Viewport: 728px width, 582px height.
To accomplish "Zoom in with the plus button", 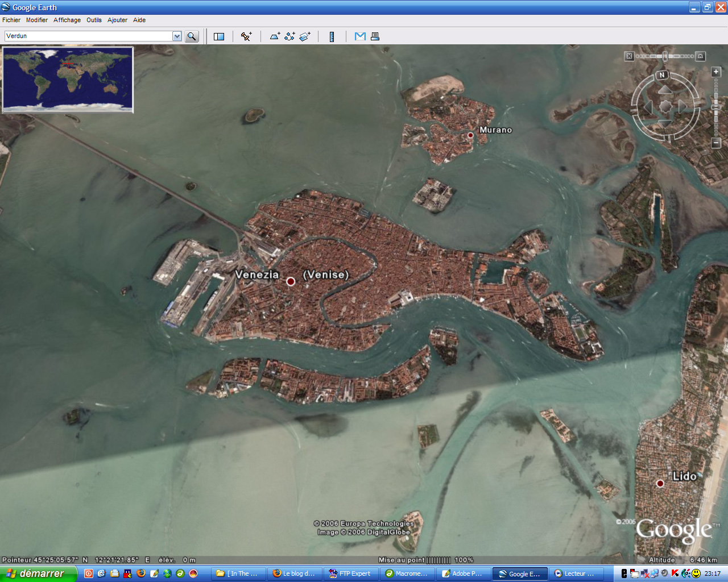I will tap(716, 72).
